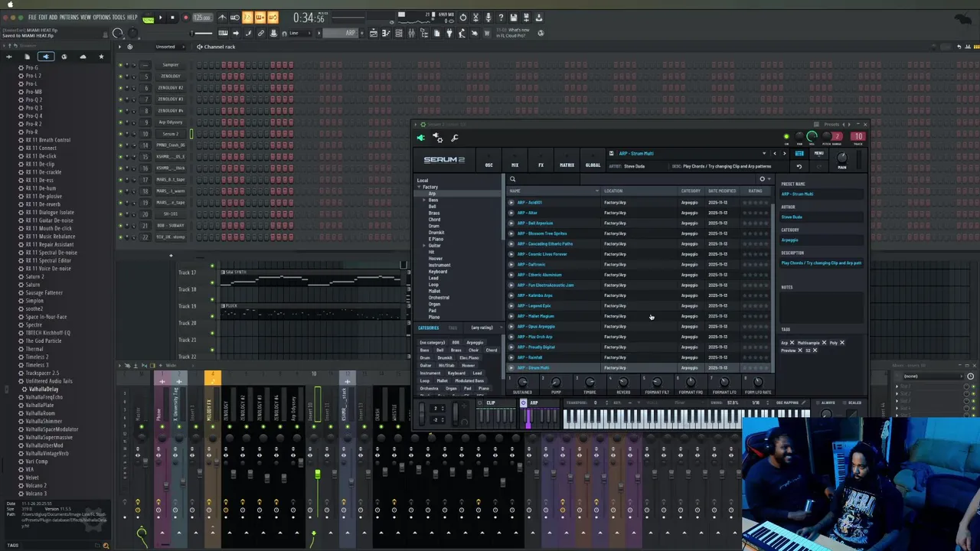The height and width of the screenshot is (551, 980).
Task: Open the channel rack view icon
Action: click(x=399, y=33)
